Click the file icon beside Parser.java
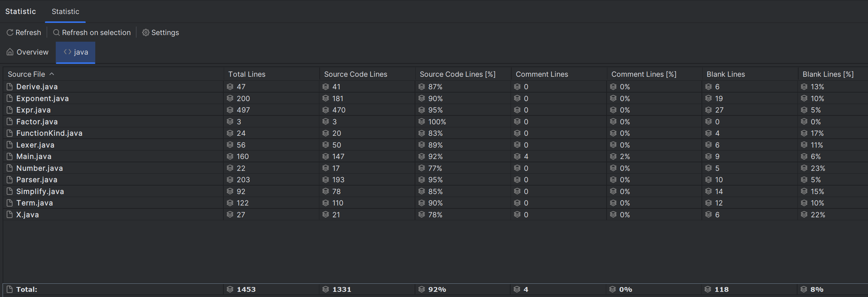Viewport: 868px width, 297px height. point(10,180)
